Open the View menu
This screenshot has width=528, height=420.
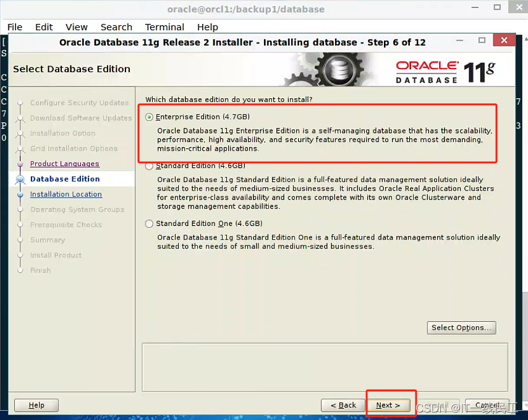pos(76,27)
